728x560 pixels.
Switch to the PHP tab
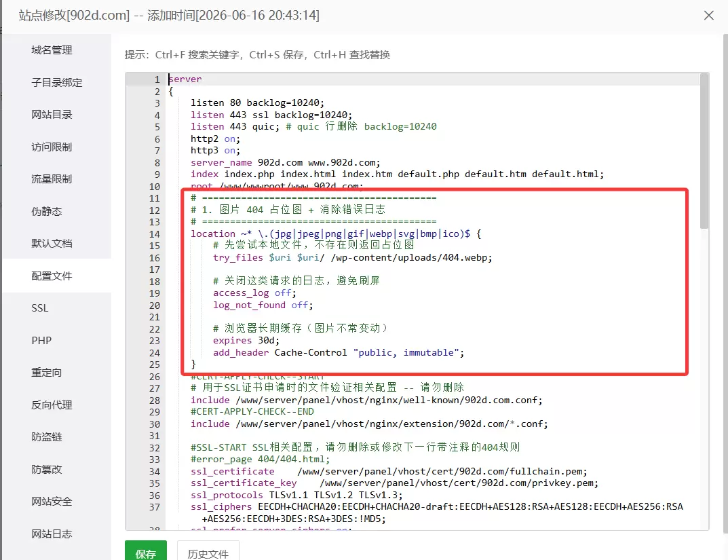pyautogui.click(x=41, y=341)
